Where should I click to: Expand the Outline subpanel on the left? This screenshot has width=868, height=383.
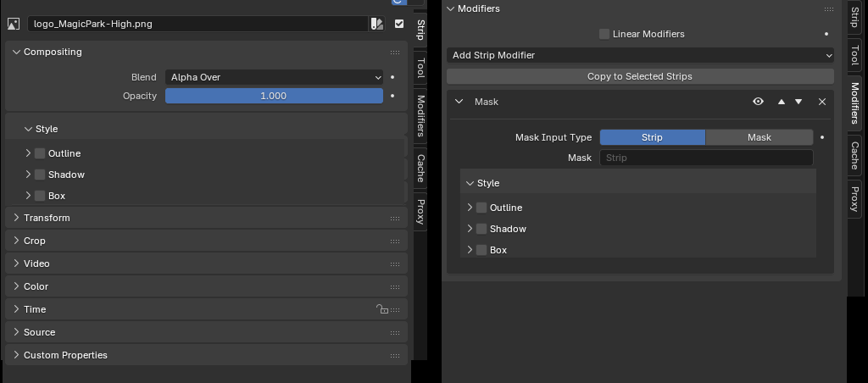pyautogui.click(x=28, y=153)
